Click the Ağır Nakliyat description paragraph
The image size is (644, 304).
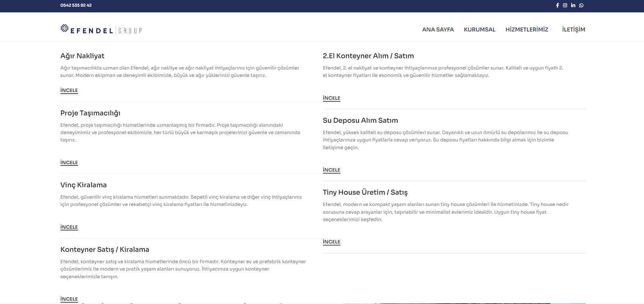(x=180, y=72)
